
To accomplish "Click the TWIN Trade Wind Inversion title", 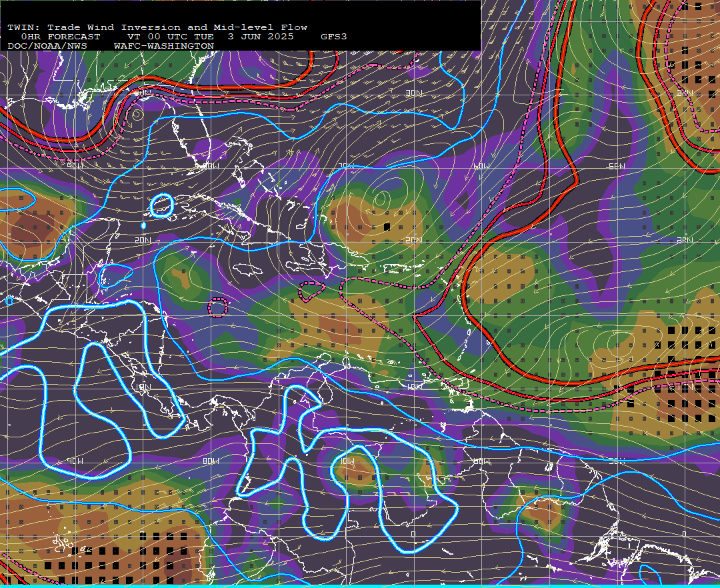I will click(x=157, y=27).
